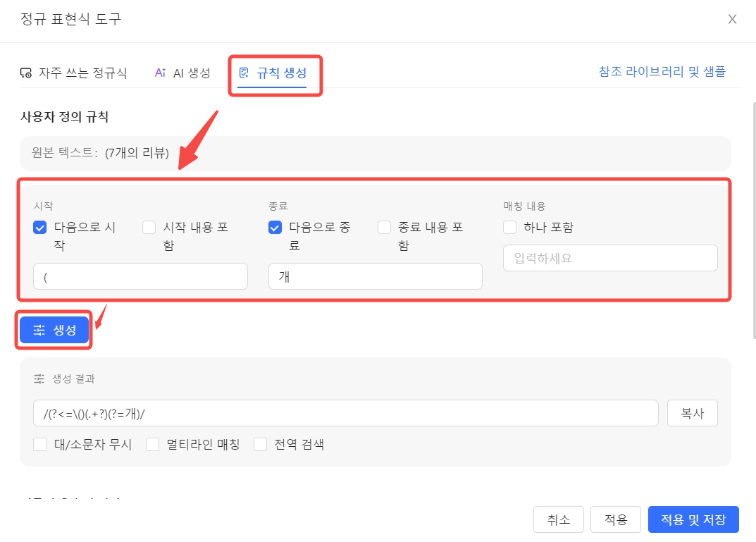This screenshot has height=542, width=756.
Task: Tick the 하나 포함 checkbox
Action: (510, 228)
